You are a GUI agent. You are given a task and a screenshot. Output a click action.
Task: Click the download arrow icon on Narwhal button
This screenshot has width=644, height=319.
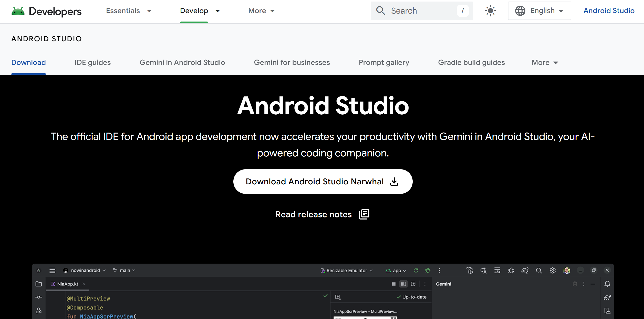(x=394, y=182)
